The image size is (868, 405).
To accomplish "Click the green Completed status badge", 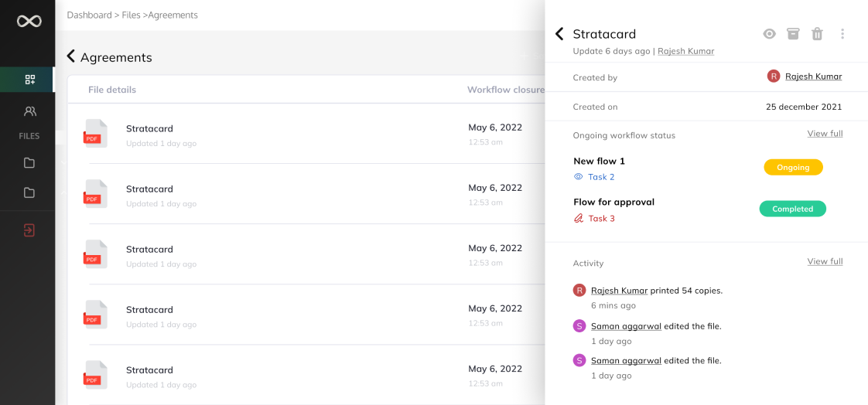I will pos(792,209).
